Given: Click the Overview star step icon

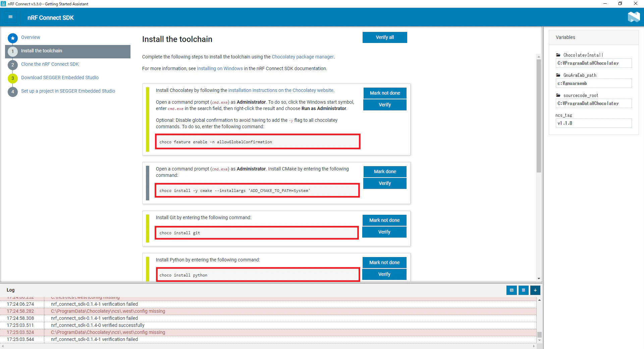Looking at the screenshot, I should 13,38.
